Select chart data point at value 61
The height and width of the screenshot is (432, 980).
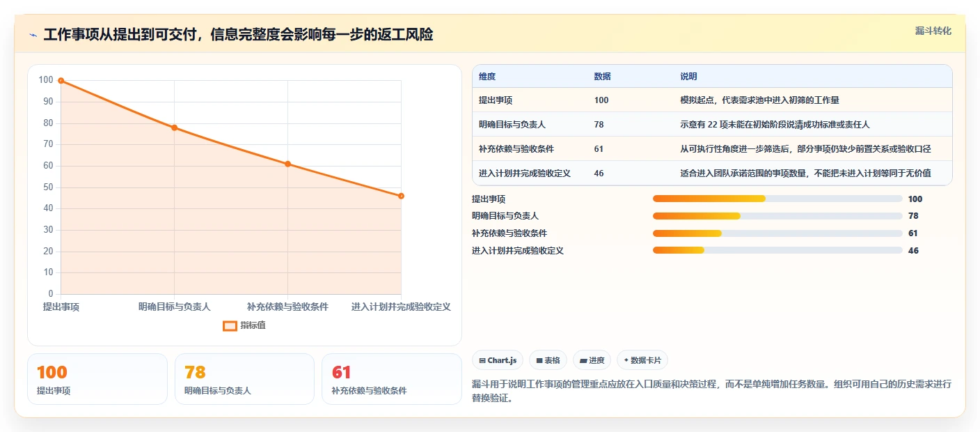tap(287, 164)
